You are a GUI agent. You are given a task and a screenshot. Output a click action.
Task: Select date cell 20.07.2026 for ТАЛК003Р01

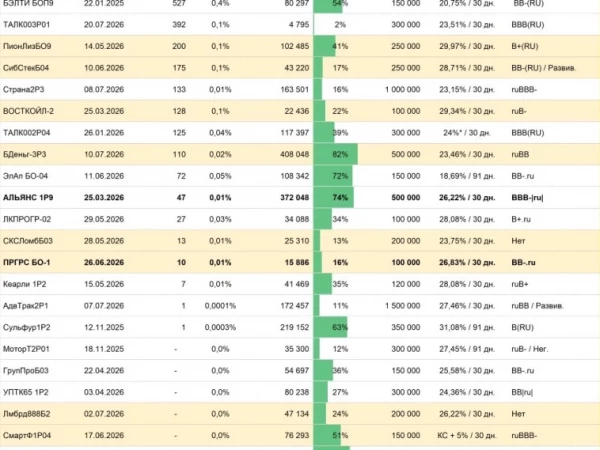[x=104, y=25]
